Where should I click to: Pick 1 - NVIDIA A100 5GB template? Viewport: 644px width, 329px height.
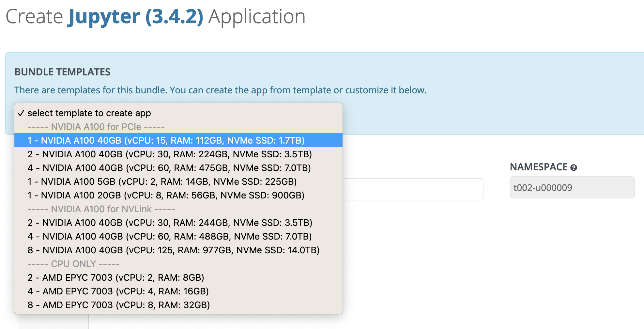coord(178,181)
